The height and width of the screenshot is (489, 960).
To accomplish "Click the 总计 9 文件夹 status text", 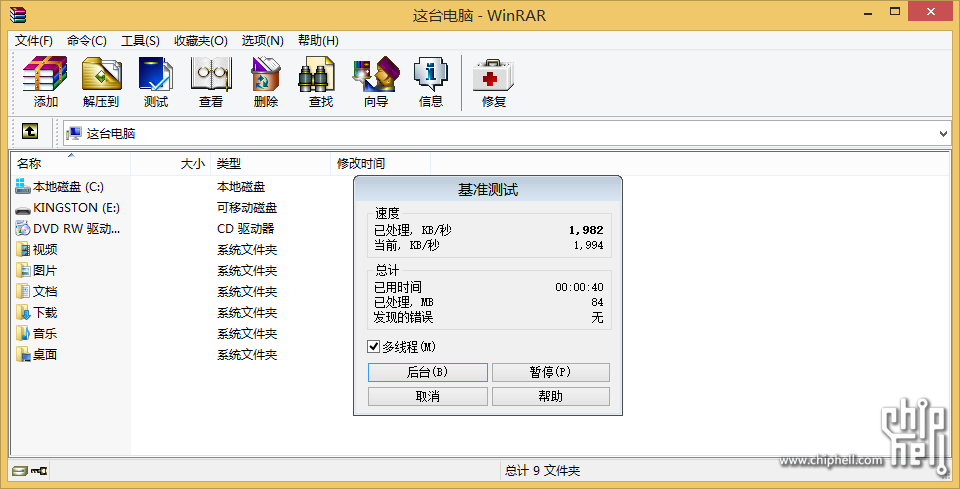I will coord(542,471).
